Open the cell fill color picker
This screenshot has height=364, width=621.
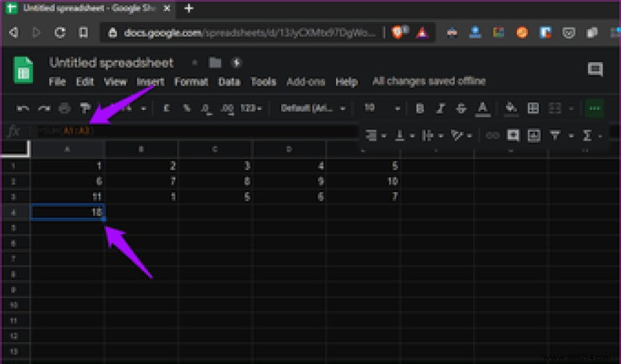511,108
